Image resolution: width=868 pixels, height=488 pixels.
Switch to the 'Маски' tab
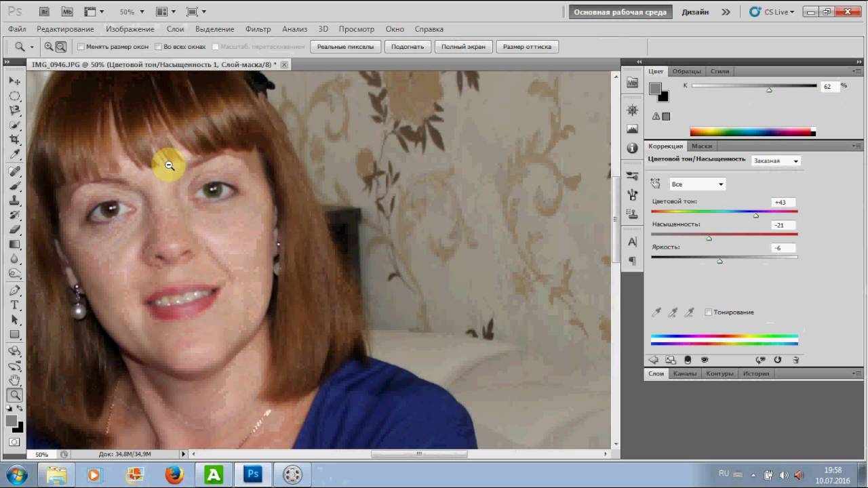702,146
